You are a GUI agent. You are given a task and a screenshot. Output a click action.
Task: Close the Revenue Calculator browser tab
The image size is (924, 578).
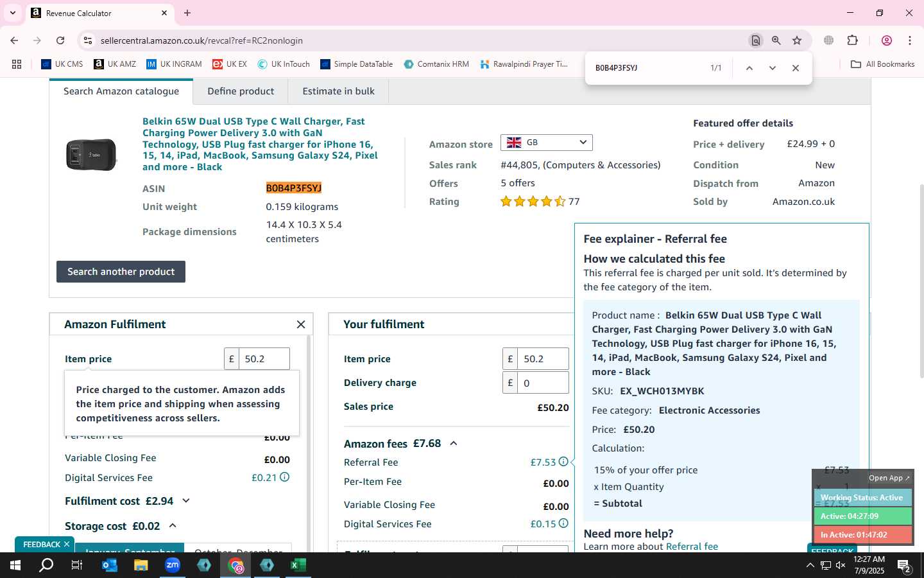(164, 13)
